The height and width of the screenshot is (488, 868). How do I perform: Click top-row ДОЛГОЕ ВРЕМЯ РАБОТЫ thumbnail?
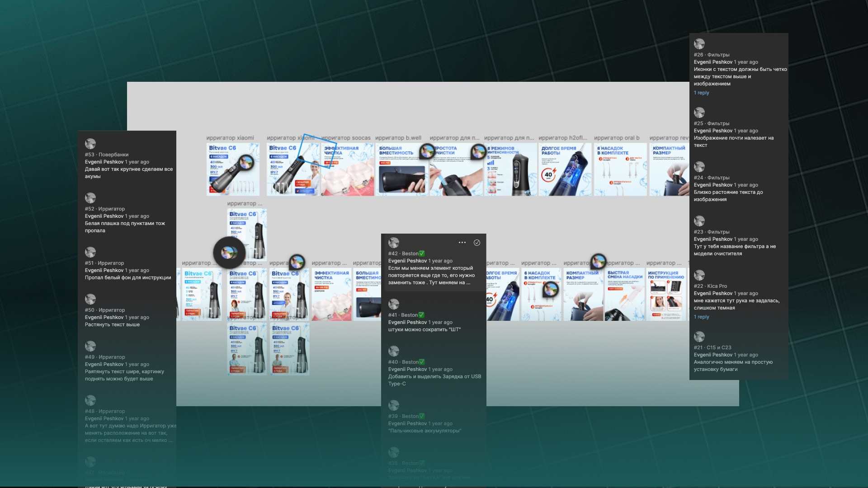565,169
